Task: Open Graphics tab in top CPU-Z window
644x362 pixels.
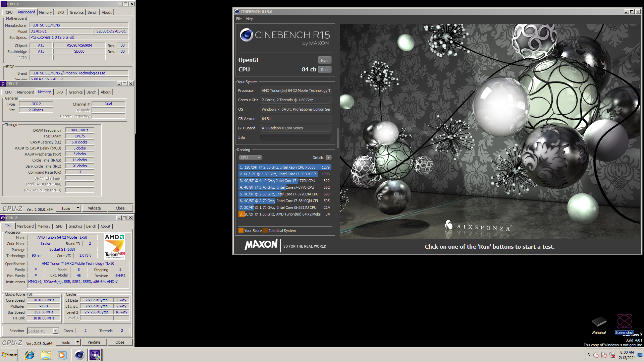Action: click(x=77, y=12)
